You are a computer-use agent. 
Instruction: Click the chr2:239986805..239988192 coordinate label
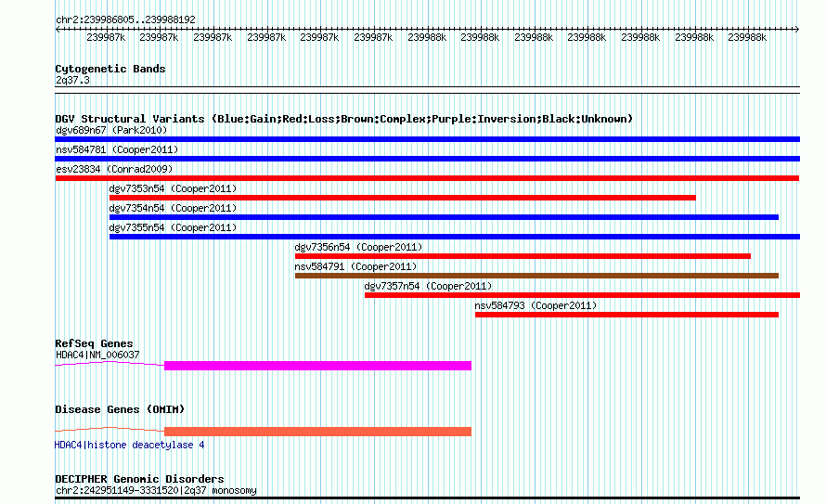125,19
